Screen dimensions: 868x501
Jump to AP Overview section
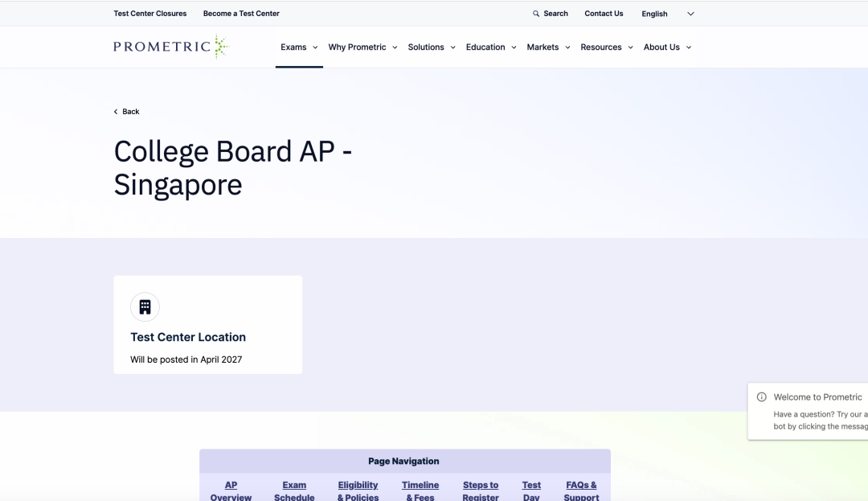coord(231,491)
